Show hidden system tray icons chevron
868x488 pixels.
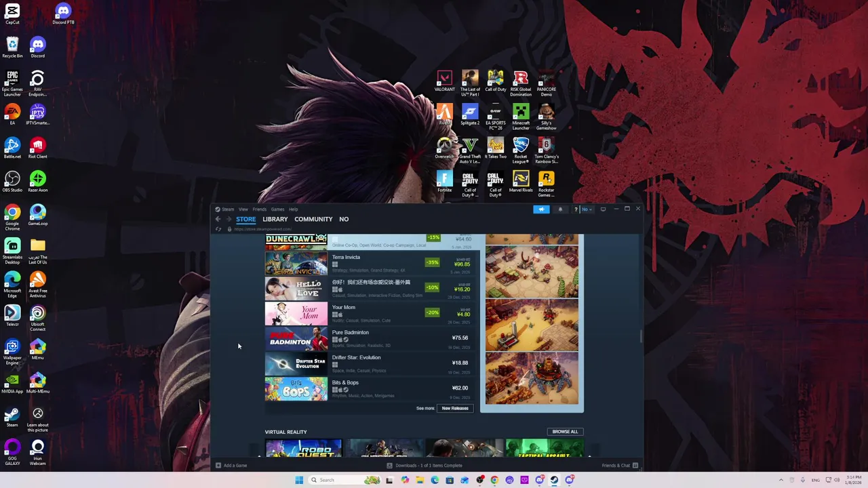781,480
